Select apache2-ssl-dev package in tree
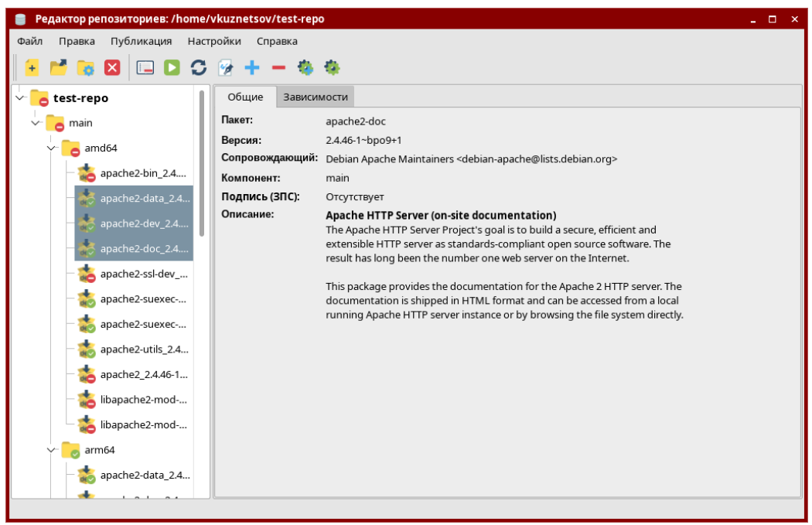The image size is (812, 525). (144, 274)
